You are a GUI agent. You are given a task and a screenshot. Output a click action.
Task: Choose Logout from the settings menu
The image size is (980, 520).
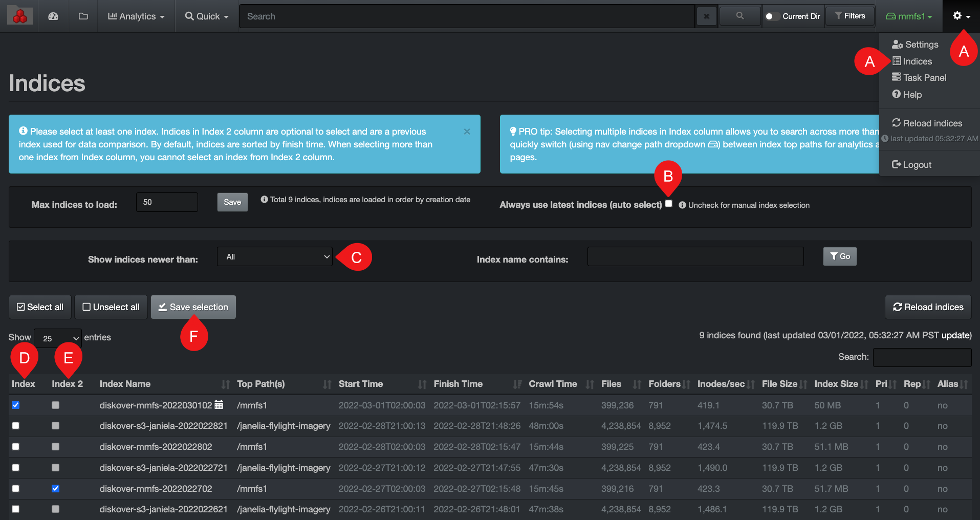coord(911,164)
